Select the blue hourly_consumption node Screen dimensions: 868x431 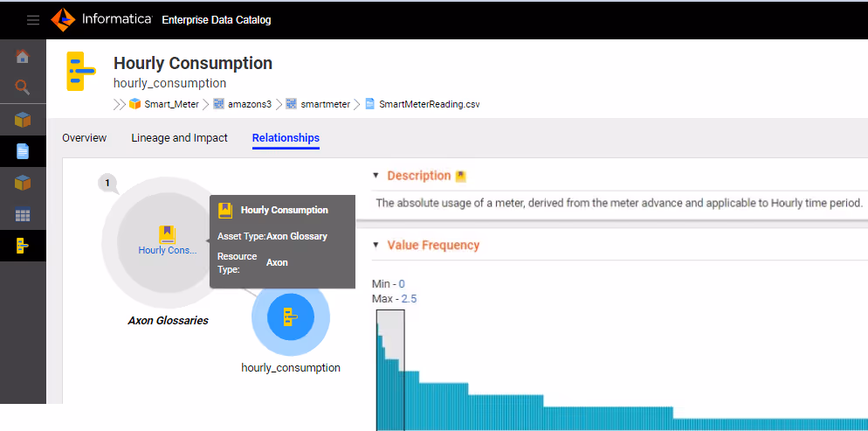click(291, 316)
